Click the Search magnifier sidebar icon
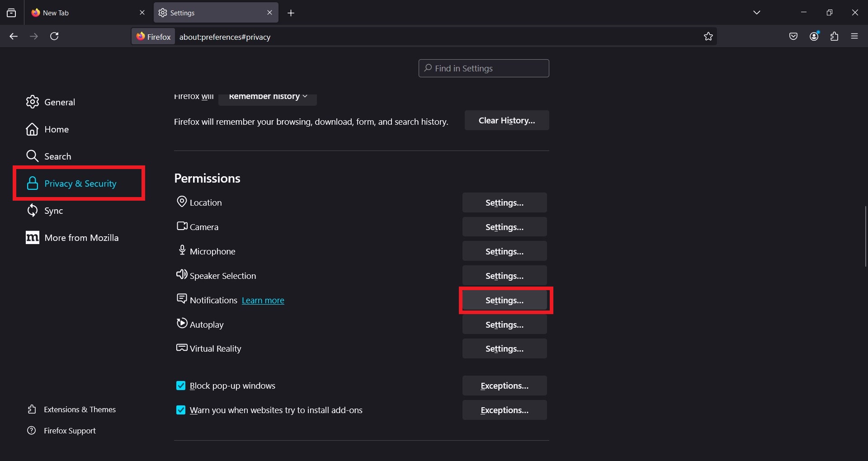The image size is (868, 461). (33, 156)
